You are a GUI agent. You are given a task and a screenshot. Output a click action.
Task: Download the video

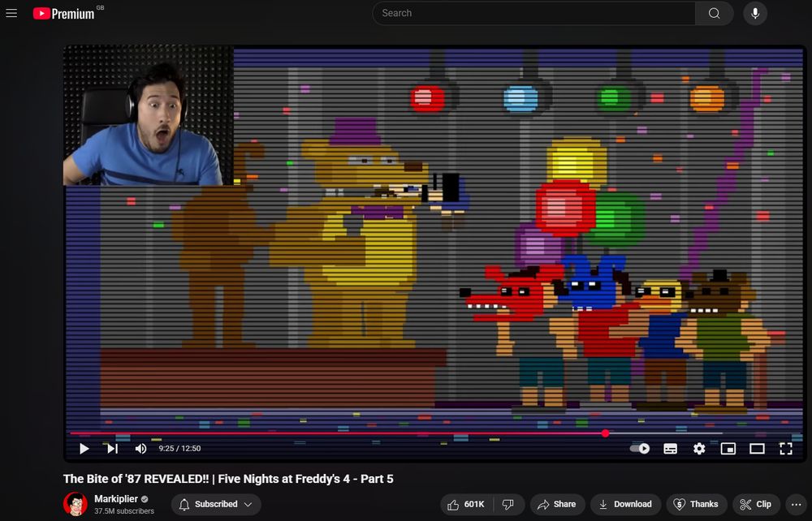tap(625, 505)
